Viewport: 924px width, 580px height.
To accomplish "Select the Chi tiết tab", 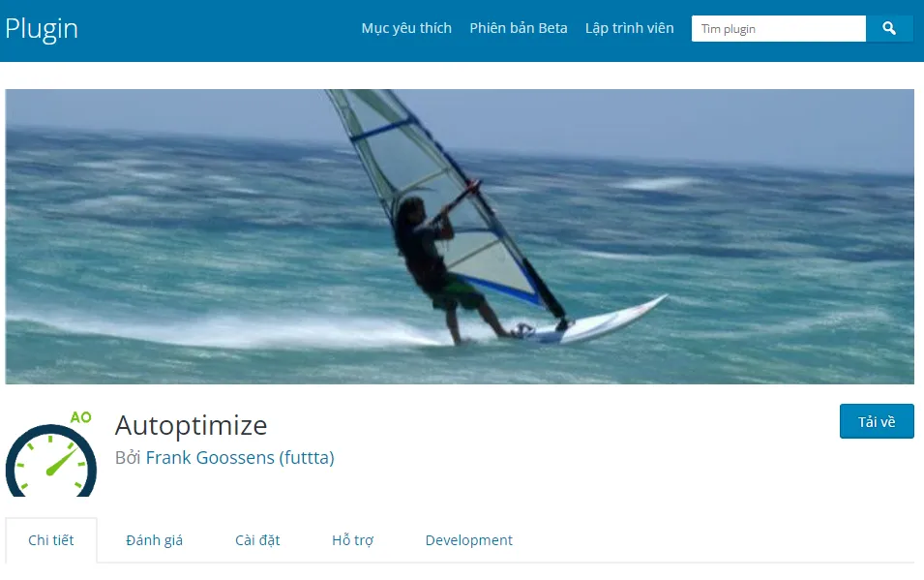I will 51,540.
